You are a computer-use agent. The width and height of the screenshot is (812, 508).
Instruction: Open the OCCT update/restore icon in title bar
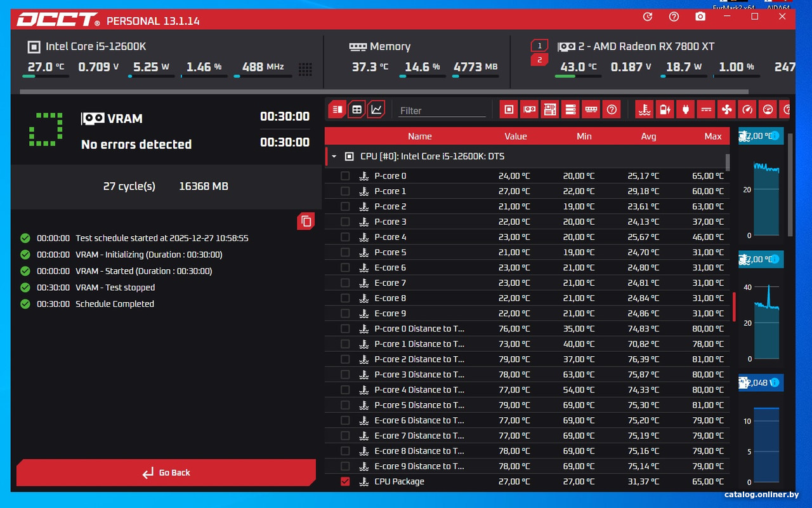click(x=648, y=17)
